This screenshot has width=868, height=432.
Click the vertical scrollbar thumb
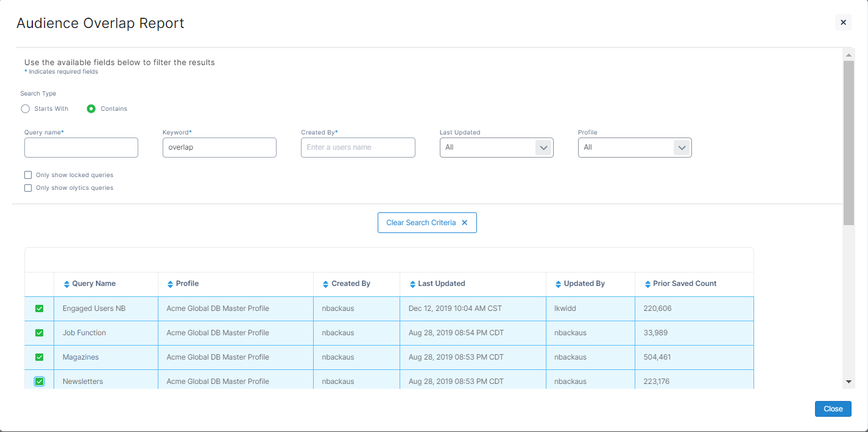pyautogui.click(x=849, y=143)
